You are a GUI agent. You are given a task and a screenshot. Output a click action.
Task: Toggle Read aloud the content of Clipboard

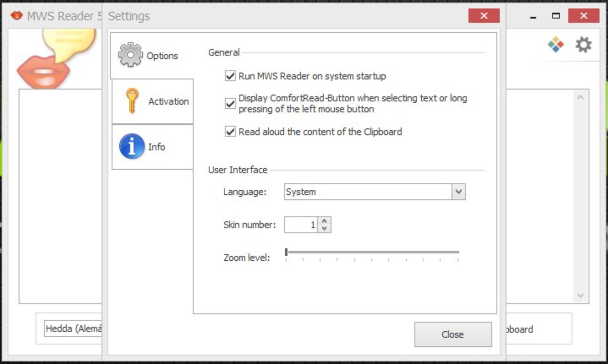pyautogui.click(x=230, y=132)
